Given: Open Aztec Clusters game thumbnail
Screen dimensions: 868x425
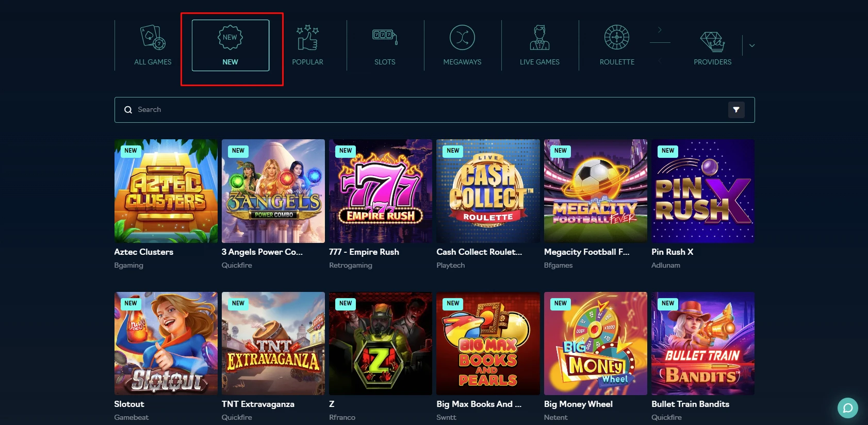Looking at the screenshot, I should [166, 191].
